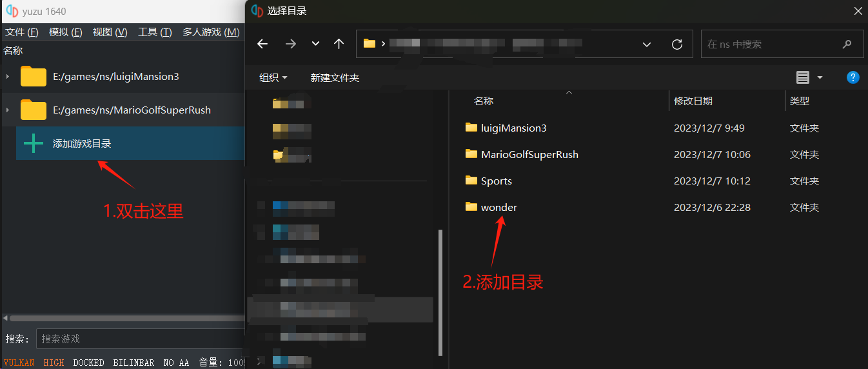Go up one folder level with the up arrow

click(x=339, y=44)
